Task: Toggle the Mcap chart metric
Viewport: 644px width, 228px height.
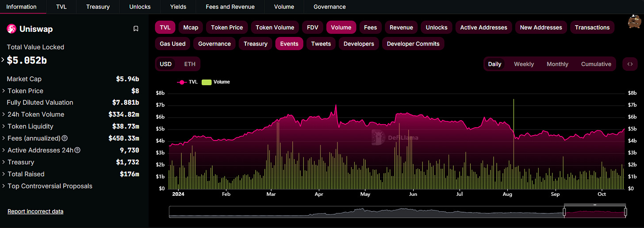Action: pyautogui.click(x=191, y=27)
